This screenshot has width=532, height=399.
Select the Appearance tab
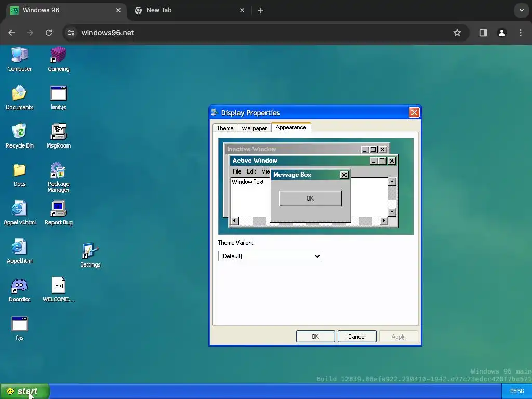291,127
